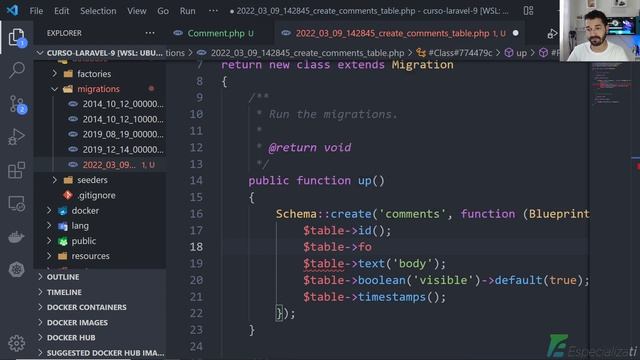Expand the OUTLINE section
The width and height of the screenshot is (640, 360).
(x=100, y=277)
